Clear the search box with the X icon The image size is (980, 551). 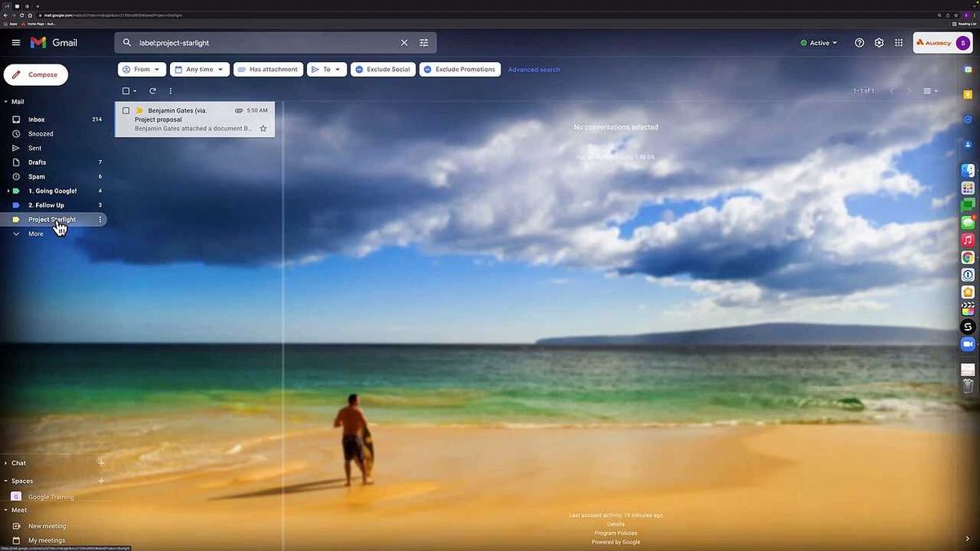point(403,42)
